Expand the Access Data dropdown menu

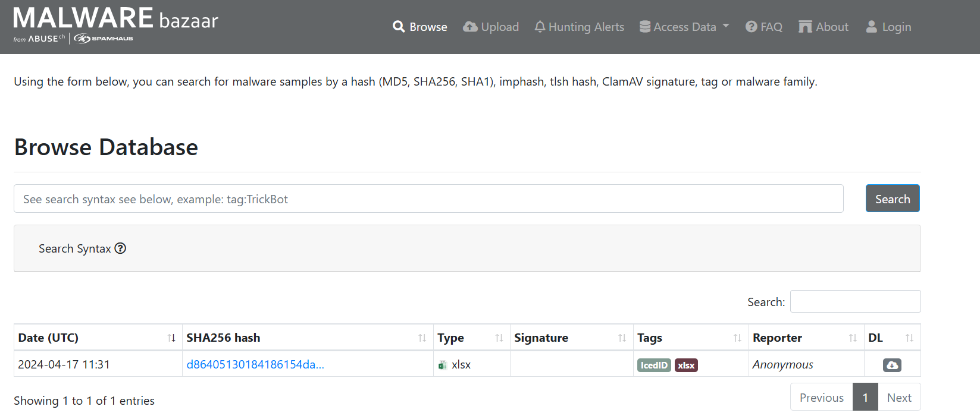coord(684,27)
